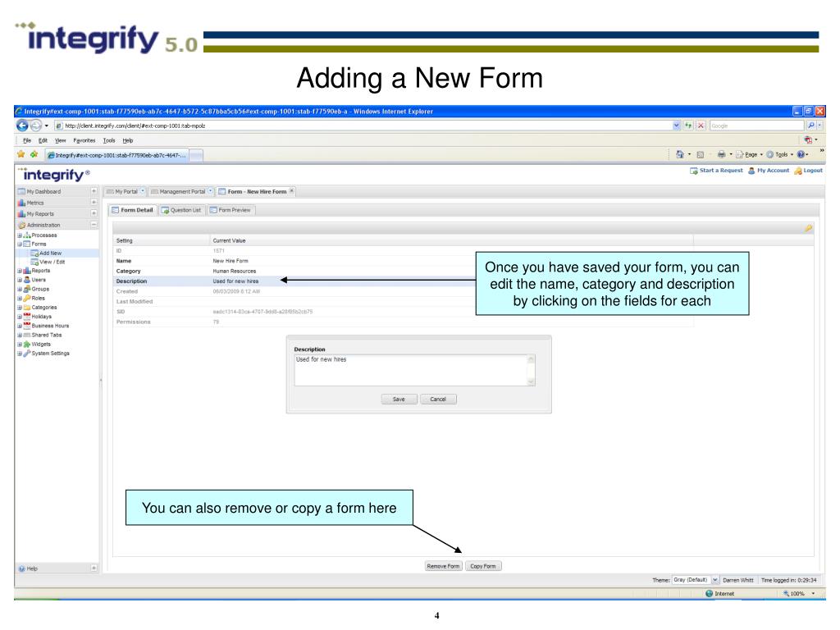Click the IE Home icon

[x=680, y=154]
